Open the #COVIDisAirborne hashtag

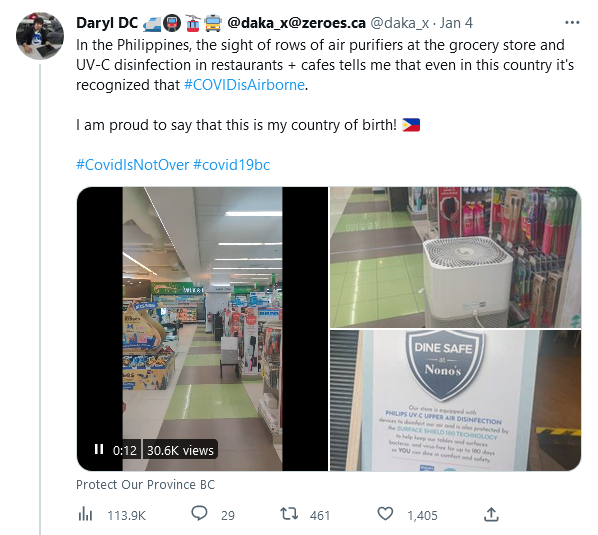244,85
